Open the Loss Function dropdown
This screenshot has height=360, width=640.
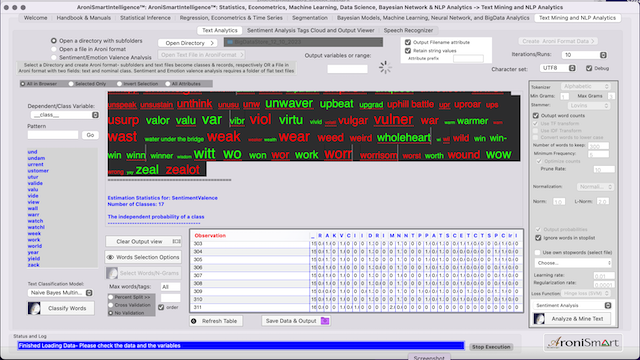tap(586, 293)
